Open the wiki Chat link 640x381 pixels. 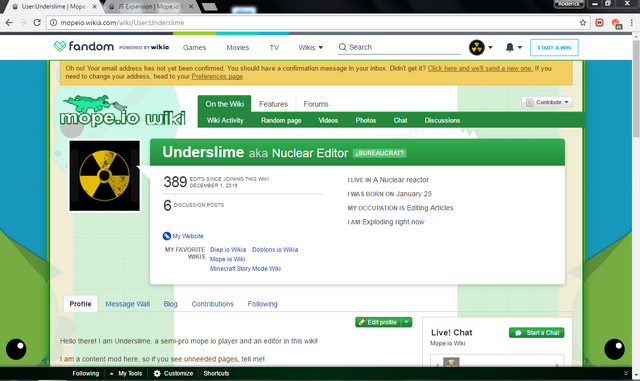(x=400, y=120)
